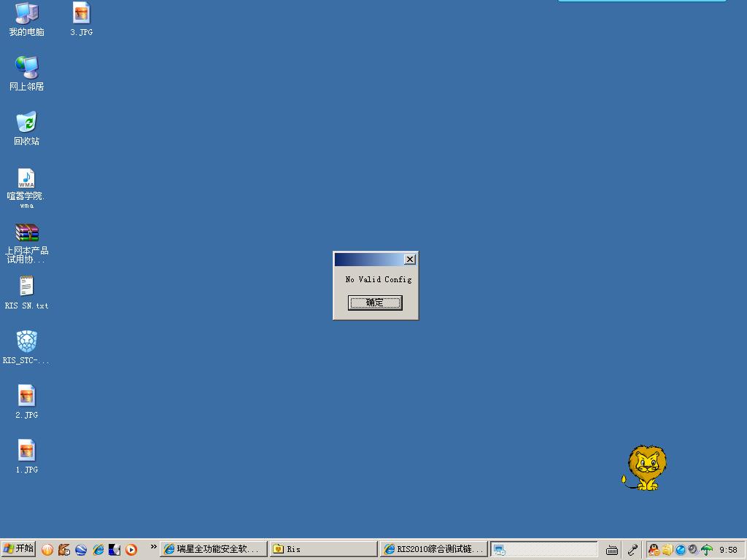Viewport: 747px width, 560px height.
Task: Click the 9:58 system clock
Action: click(728, 550)
